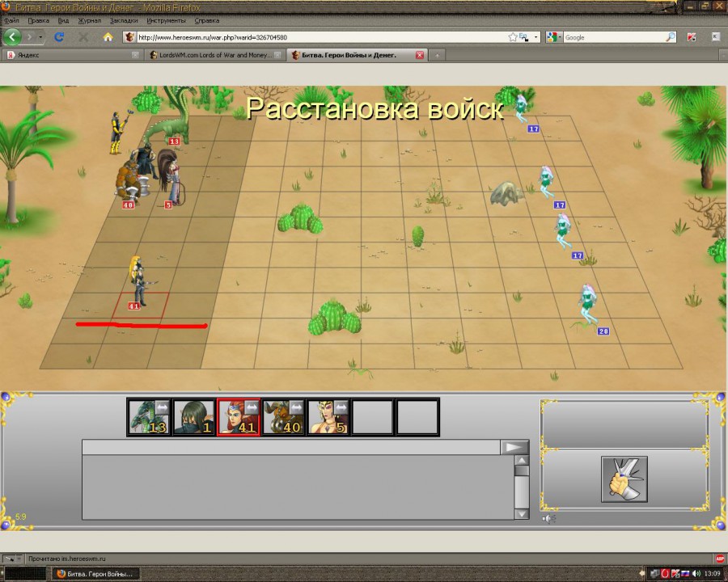Click the swap arrows on the 5 portrait
This screenshot has width=728, height=582.
341,407
